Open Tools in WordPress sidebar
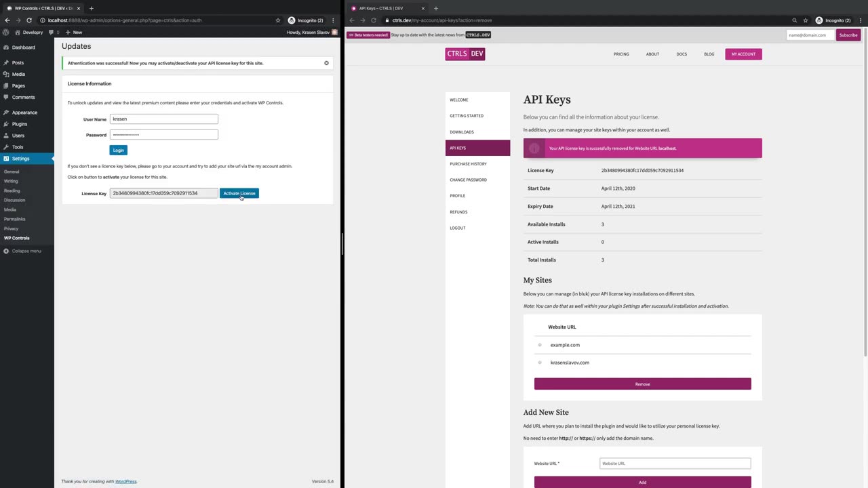Image resolution: width=868 pixels, height=488 pixels. (18, 147)
